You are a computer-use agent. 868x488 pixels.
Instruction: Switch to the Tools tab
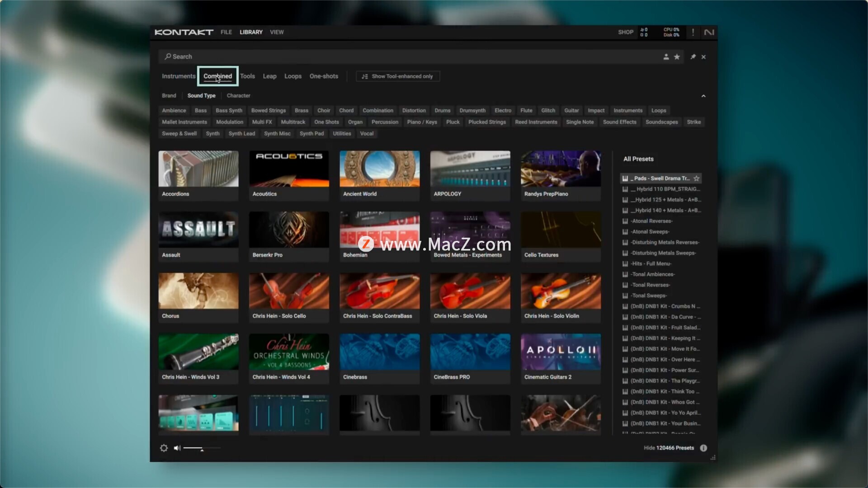pyautogui.click(x=247, y=76)
